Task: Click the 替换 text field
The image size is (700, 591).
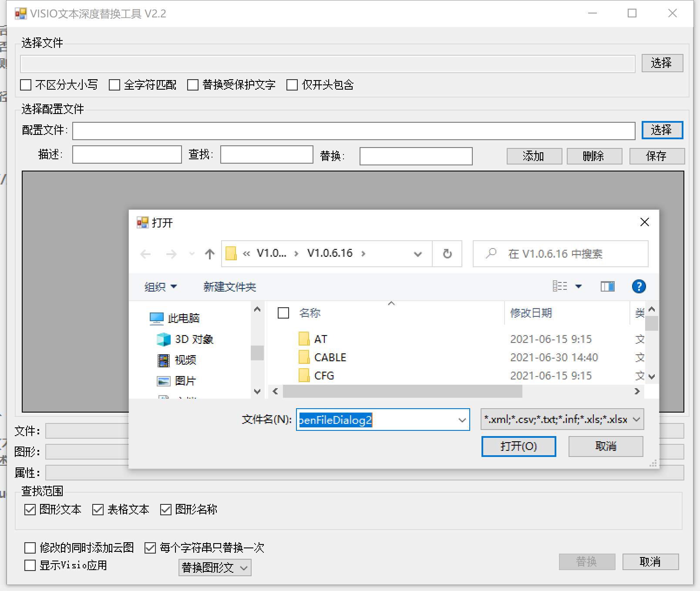Action: 416,156
